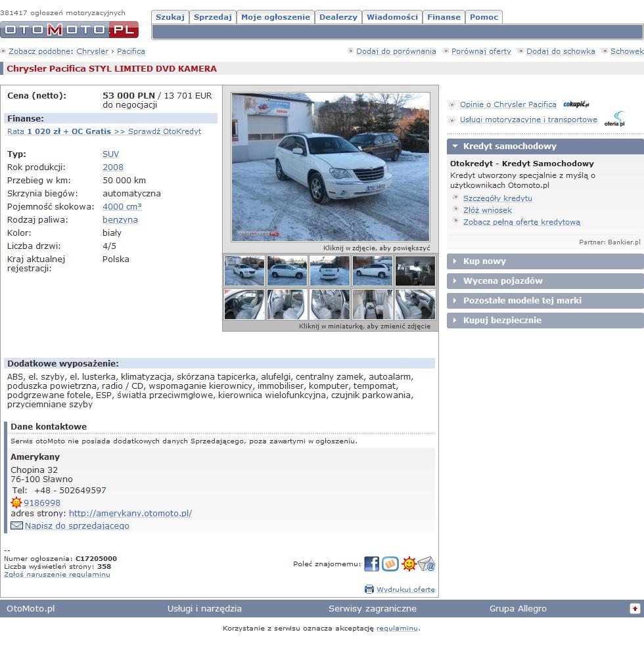
Task: Select third bottom-row interior thumbnail
Action: click(x=330, y=304)
